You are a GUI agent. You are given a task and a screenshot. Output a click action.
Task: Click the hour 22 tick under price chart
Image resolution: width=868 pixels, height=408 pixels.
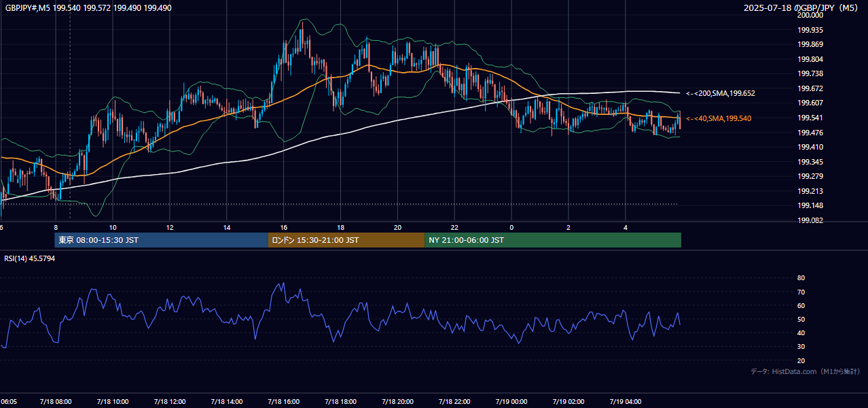click(455, 227)
